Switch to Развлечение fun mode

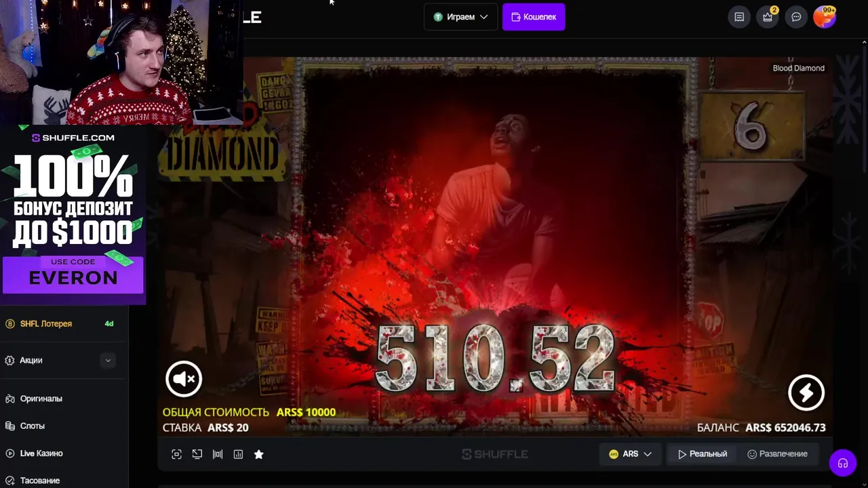pos(777,454)
